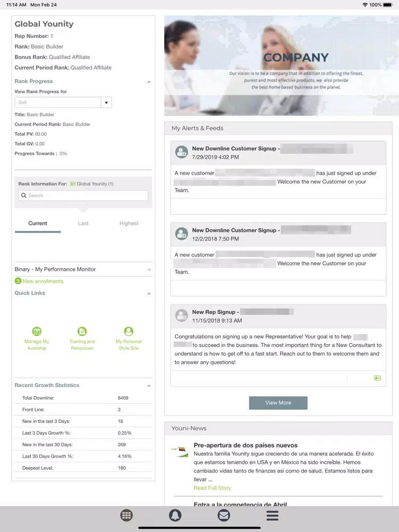The height and width of the screenshot is (532, 399).
Task: Open notifications bell in bottom bar
Action: click(175, 516)
